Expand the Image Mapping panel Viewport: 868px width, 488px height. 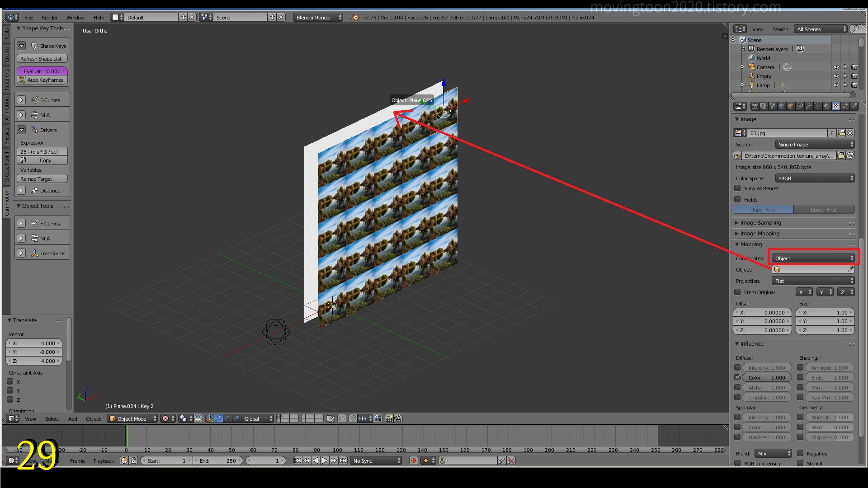tap(759, 233)
